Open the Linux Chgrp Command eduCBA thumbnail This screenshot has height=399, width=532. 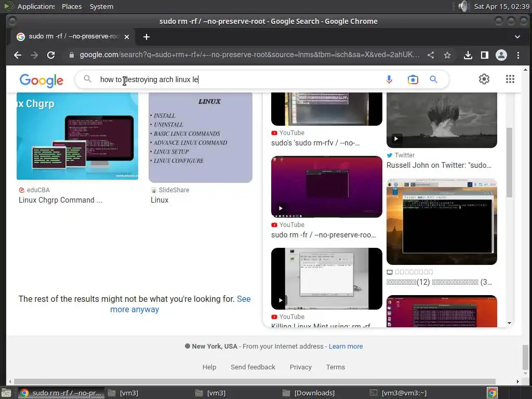click(x=77, y=136)
